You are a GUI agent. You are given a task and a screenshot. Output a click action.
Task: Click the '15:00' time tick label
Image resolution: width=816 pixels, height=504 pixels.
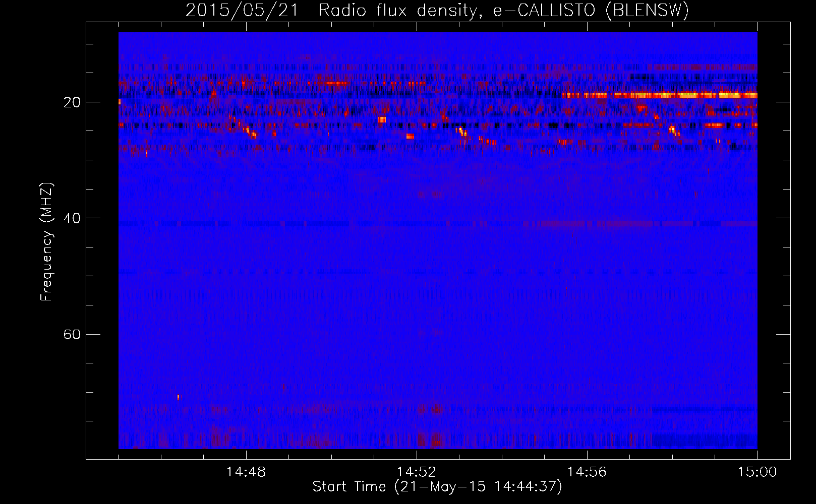757,472
